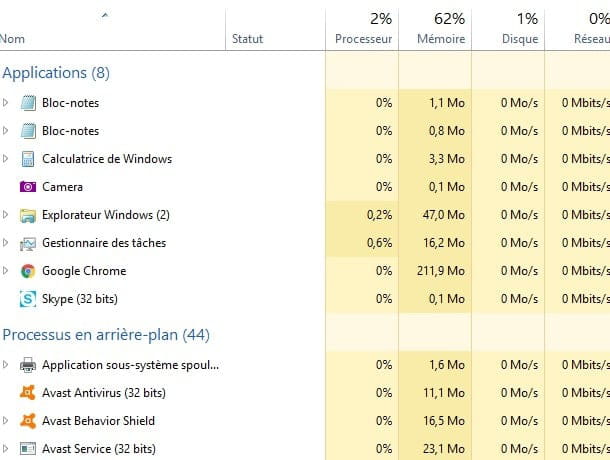Expand the Avast Behavior Shield entry
Viewport: 610px width, 460px height.
pyautogui.click(x=5, y=420)
